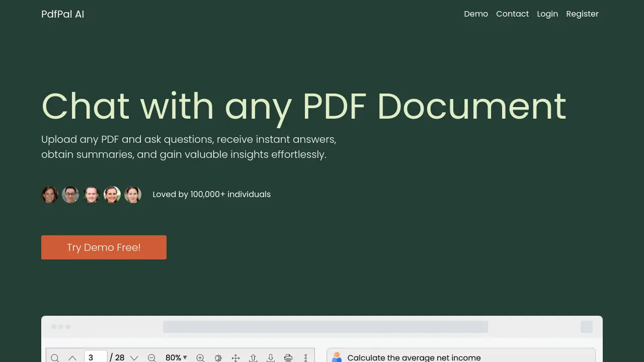Click the Login link
The width and height of the screenshot is (644, 362).
[x=547, y=14]
